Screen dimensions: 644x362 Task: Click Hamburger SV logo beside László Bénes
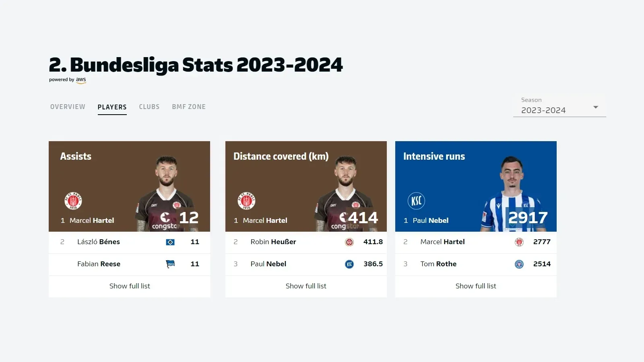pos(170,242)
